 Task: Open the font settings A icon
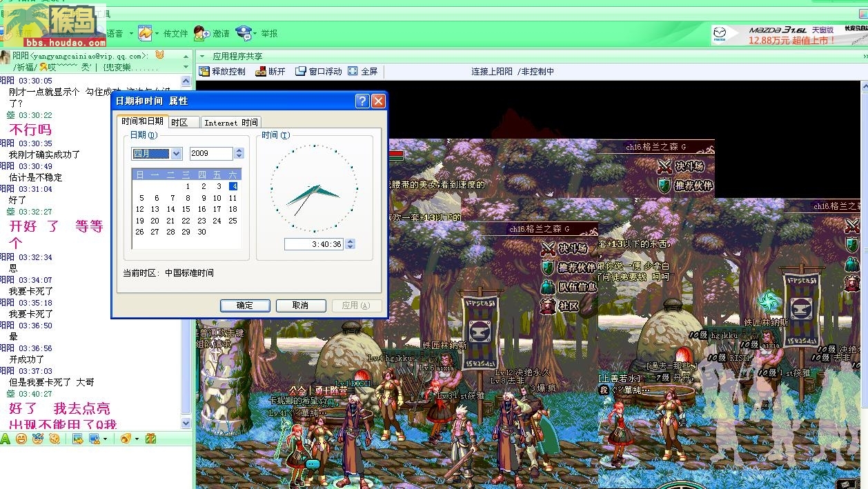[x=6, y=439]
